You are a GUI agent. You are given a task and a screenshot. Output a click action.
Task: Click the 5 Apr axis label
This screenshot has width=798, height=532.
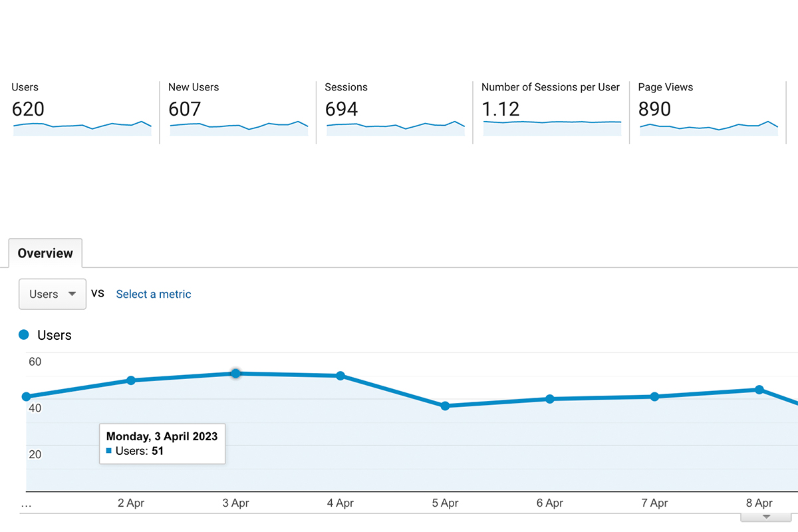coord(445,503)
